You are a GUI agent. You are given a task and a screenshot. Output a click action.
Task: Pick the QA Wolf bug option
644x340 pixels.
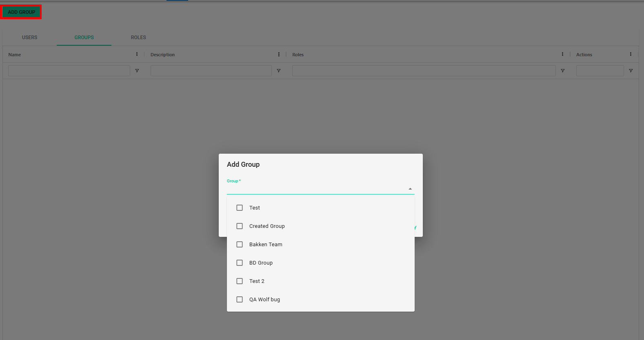264,300
